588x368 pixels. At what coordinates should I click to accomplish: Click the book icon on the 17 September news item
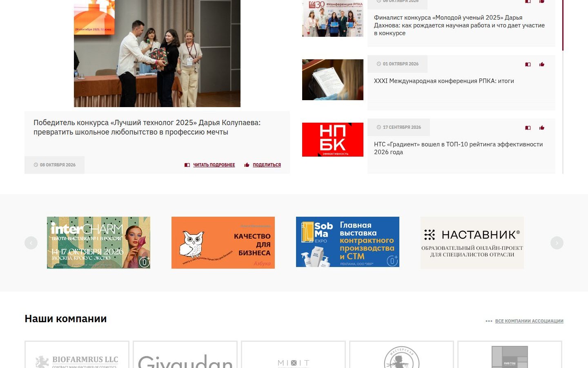click(528, 128)
